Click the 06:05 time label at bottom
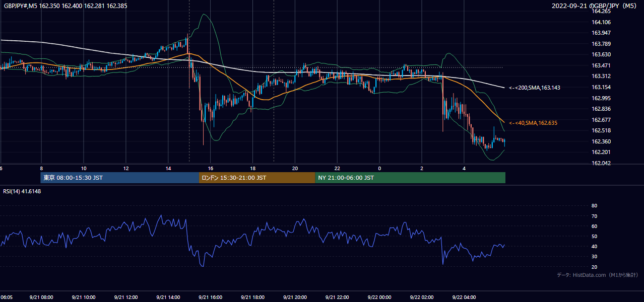The height and width of the screenshot is (302, 644). pos(6,297)
